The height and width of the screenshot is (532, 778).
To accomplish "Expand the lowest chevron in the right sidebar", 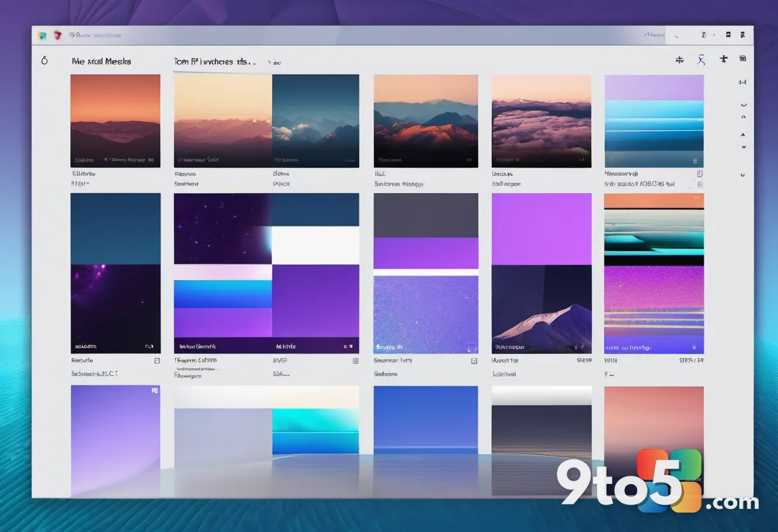I will [743, 175].
